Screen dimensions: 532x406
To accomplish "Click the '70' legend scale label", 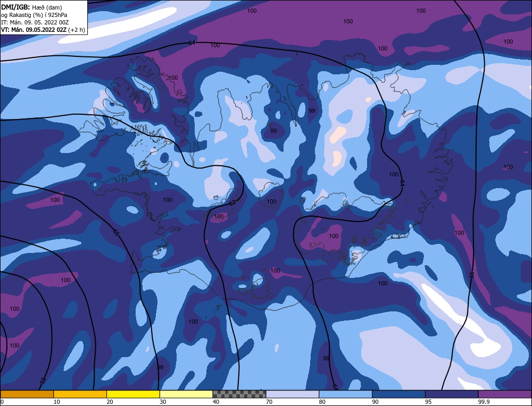I will (x=269, y=402).
